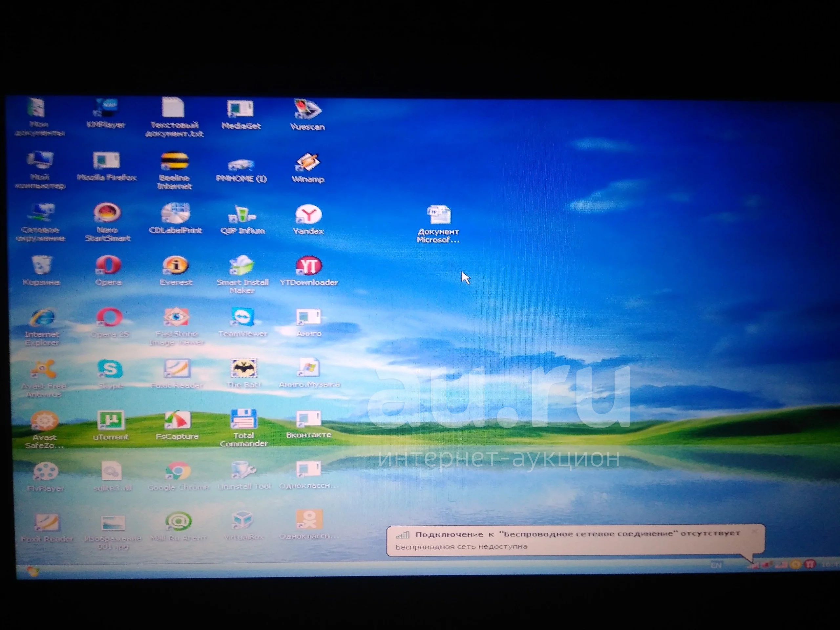This screenshot has height=630, width=840.
Task: Launch Avast SafeZo... browser icon
Action: [44, 430]
